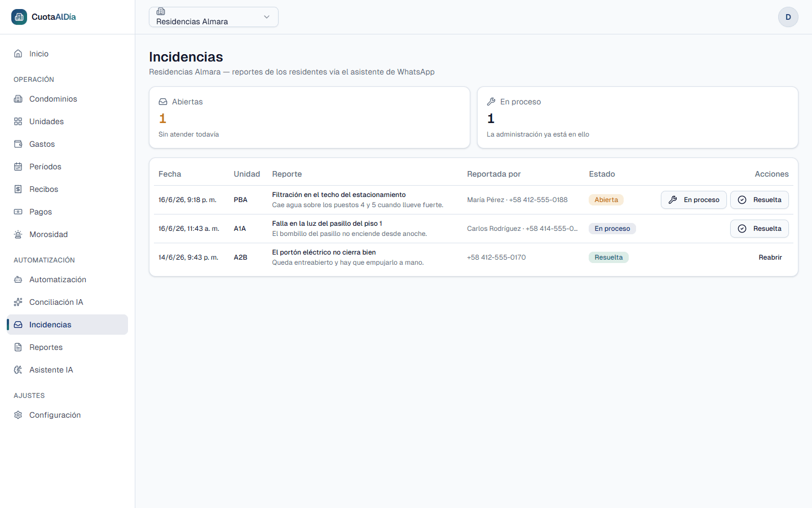This screenshot has width=812, height=508.
Task: Open the Residencias Almara condominium dropdown
Action: (214, 17)
